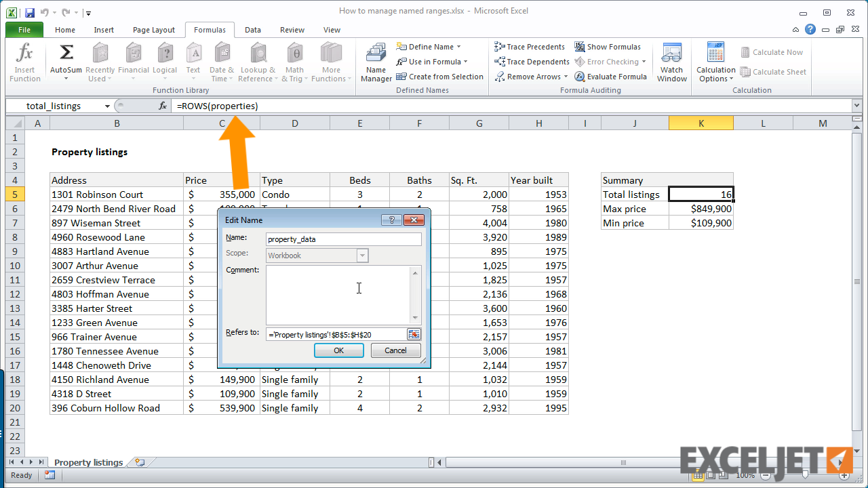Select cell K5 showing 16
The width and height of the screenshot is (868, 488).
coord(701,195)
